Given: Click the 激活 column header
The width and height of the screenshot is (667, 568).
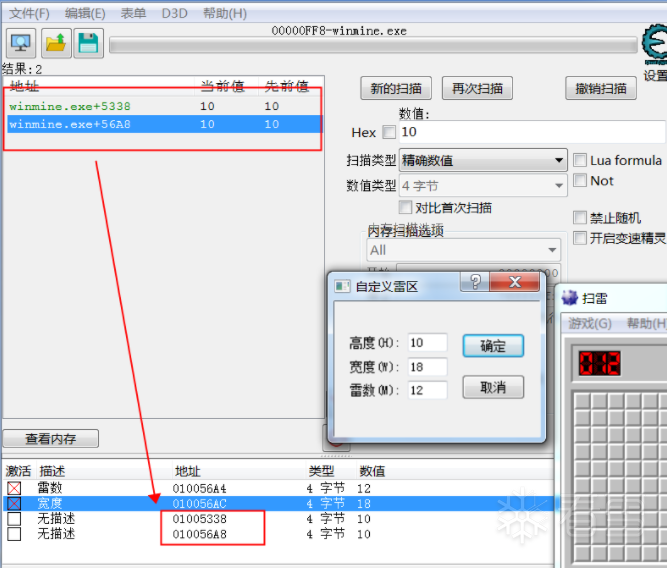Looking at the screenshot, I should (x=18, y=471).
